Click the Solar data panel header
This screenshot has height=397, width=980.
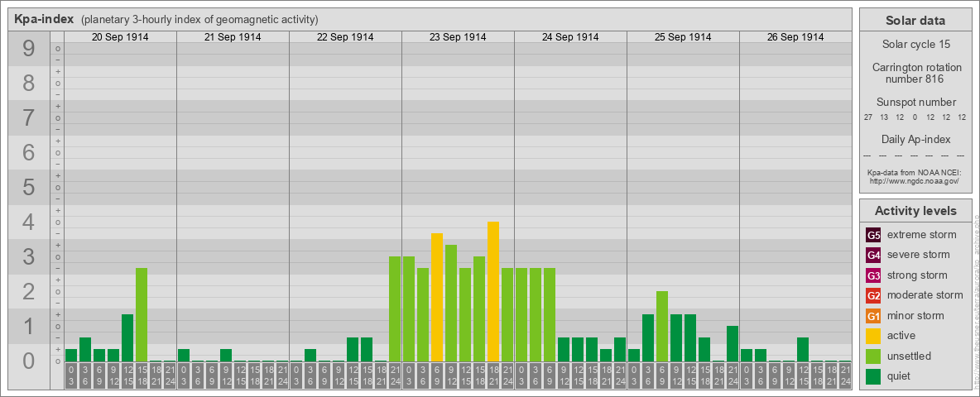[x=915, y=21]
